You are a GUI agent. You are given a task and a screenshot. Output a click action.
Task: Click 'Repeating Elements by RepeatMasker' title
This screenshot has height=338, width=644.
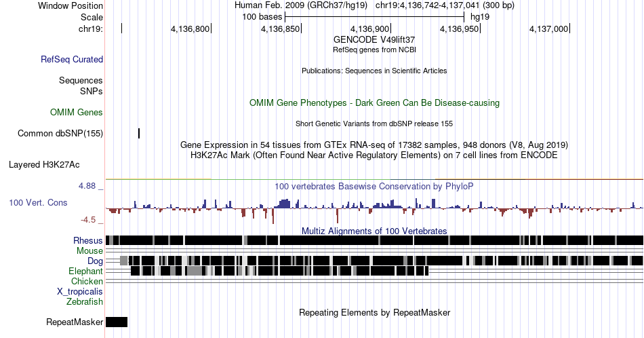(374, 312)
